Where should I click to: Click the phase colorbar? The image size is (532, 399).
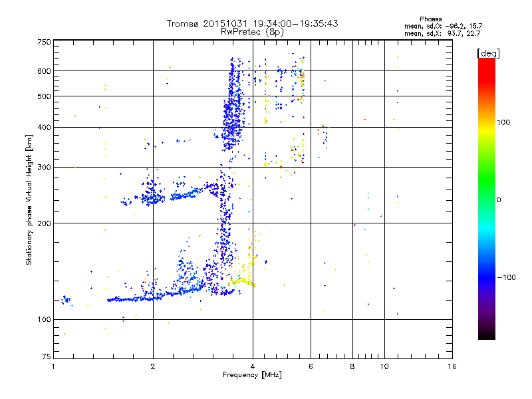[x=487, y=199]
